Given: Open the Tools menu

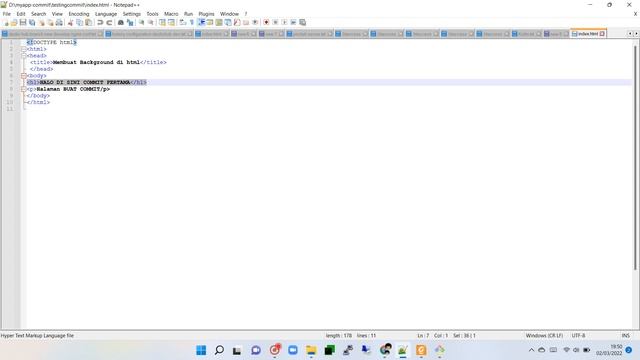Looking at the screenshot, I should point(152,14).
